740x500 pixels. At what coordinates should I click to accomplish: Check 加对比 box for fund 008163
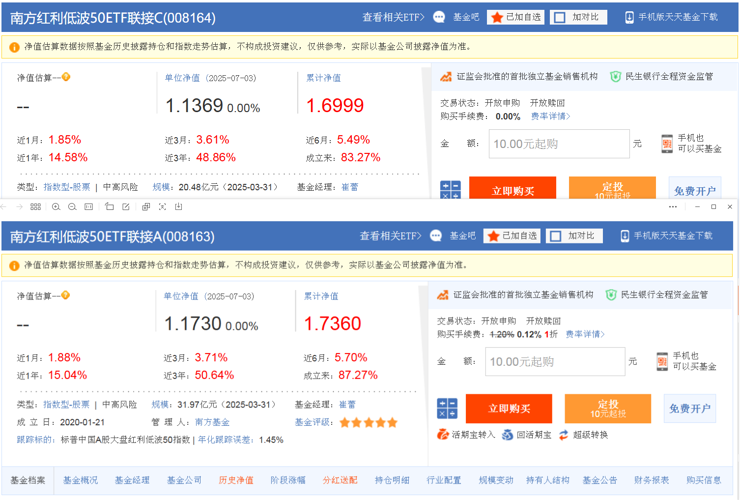(555, 236)
